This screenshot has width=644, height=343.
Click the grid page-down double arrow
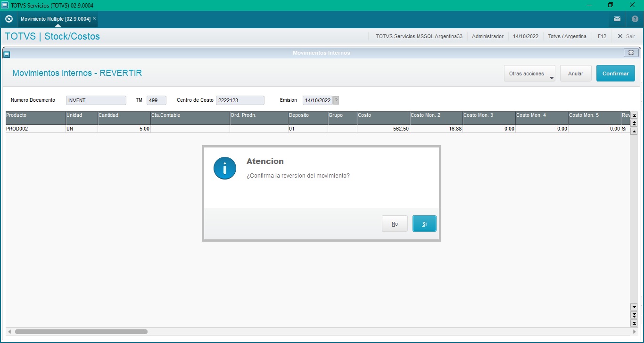coord(634,315)
